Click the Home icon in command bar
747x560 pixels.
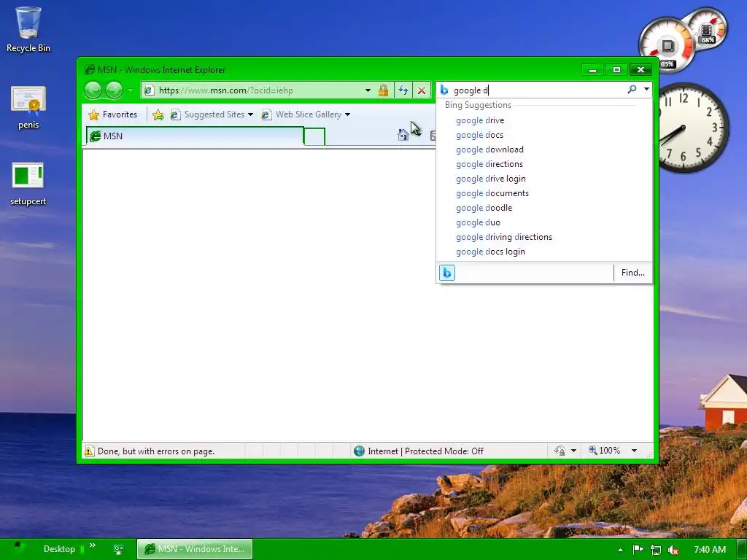[403, 135]
